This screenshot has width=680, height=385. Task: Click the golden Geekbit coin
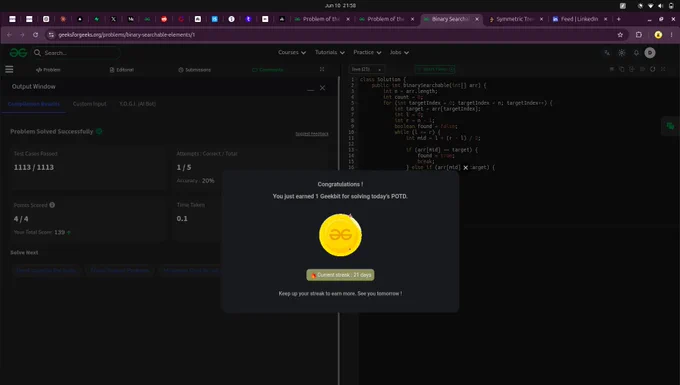click(x=340, y=235)
